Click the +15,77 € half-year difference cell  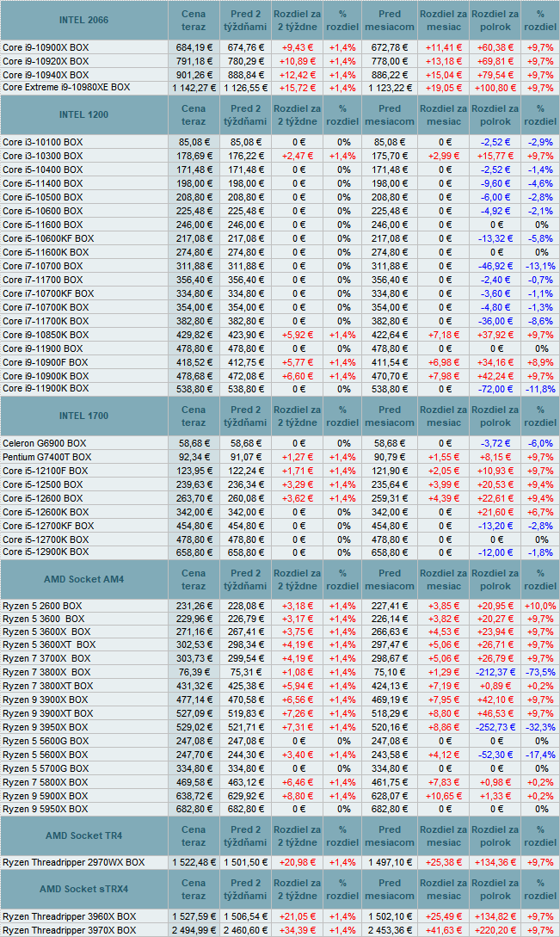pyautogui.click(x=495, y=156)
